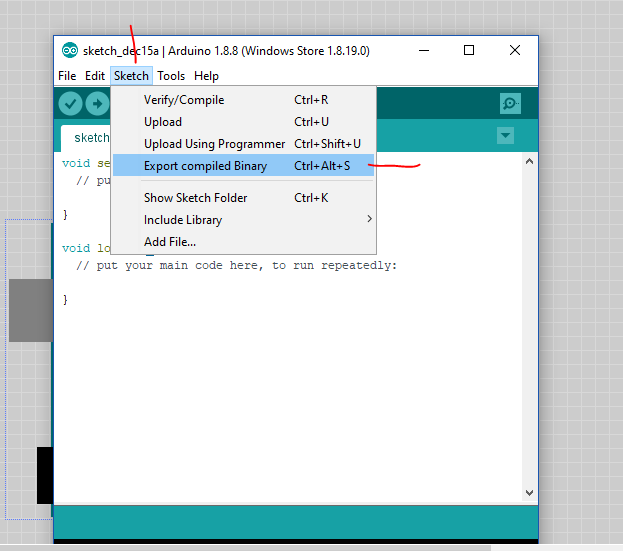Open the Edit menu
This screenshot has width=623, height=551.
(x=95, y=76)
